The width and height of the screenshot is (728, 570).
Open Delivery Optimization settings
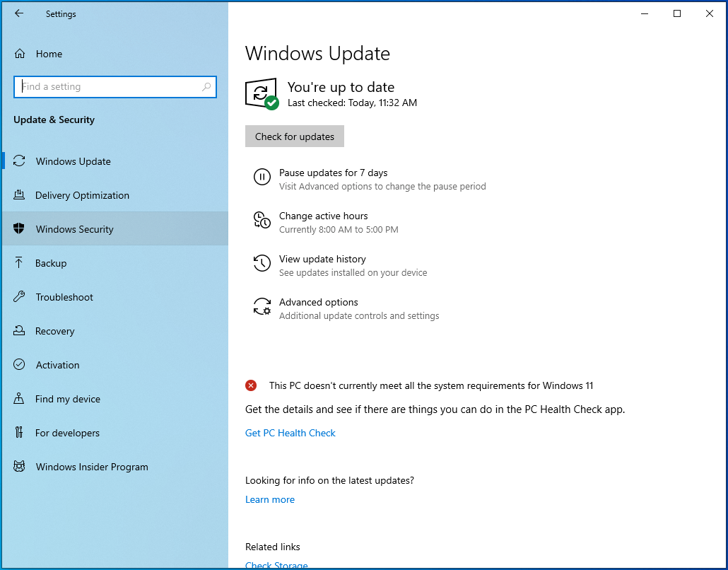click(x=82, y=195)
